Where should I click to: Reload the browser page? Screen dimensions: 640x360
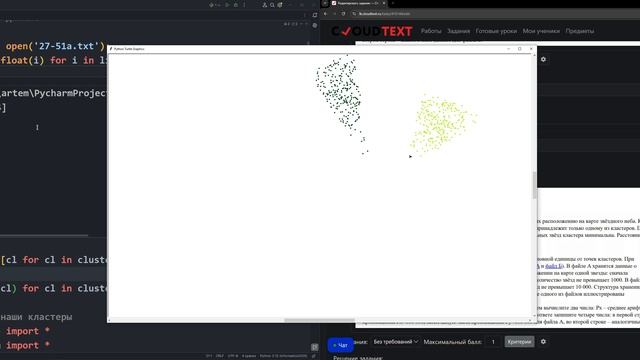tap(343, 13)
